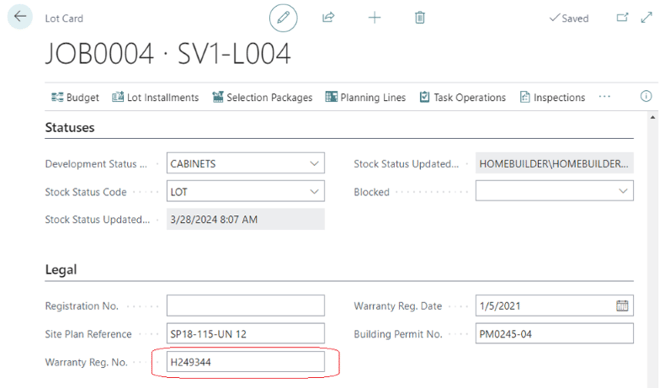Open Planning Lines
Image resolution: width=670 pixels, height=388 pixels.
(365, 97)
